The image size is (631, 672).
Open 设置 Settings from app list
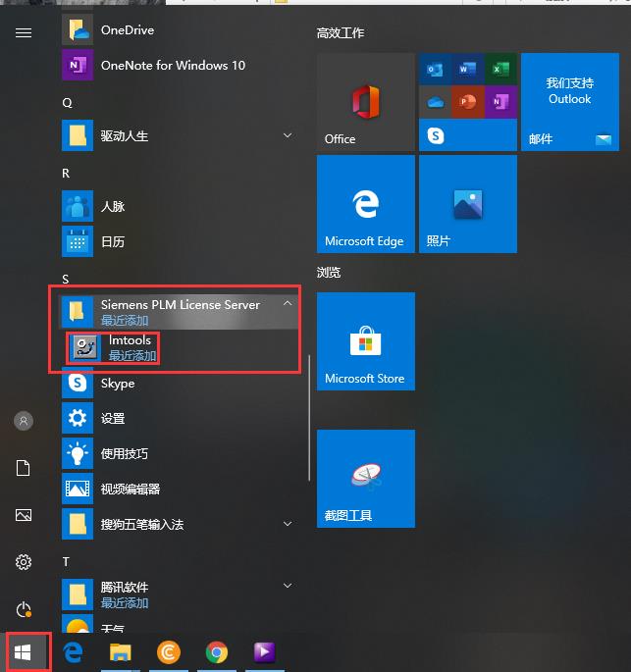(x=180, y=418)
